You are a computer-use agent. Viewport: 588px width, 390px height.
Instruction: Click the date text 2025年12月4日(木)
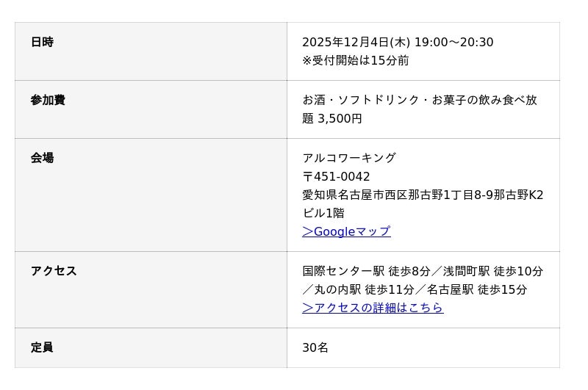click(356, 43)
